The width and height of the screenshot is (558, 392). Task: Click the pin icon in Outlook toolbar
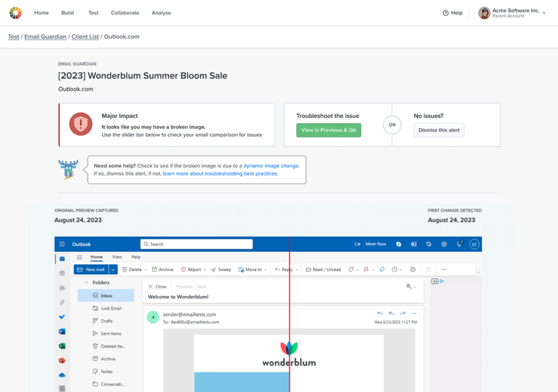pyautogui.click(x=382, y=269)
